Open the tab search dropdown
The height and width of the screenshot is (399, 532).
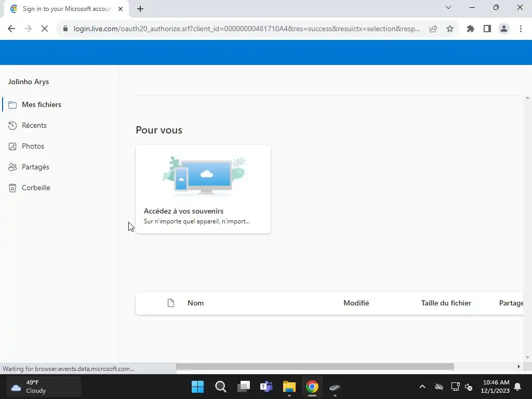448,7
